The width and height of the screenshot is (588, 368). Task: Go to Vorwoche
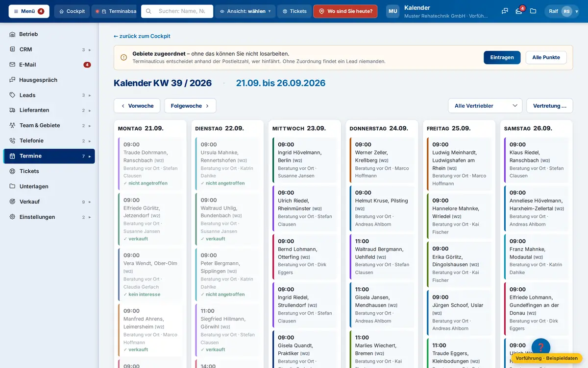coord(137,106)
